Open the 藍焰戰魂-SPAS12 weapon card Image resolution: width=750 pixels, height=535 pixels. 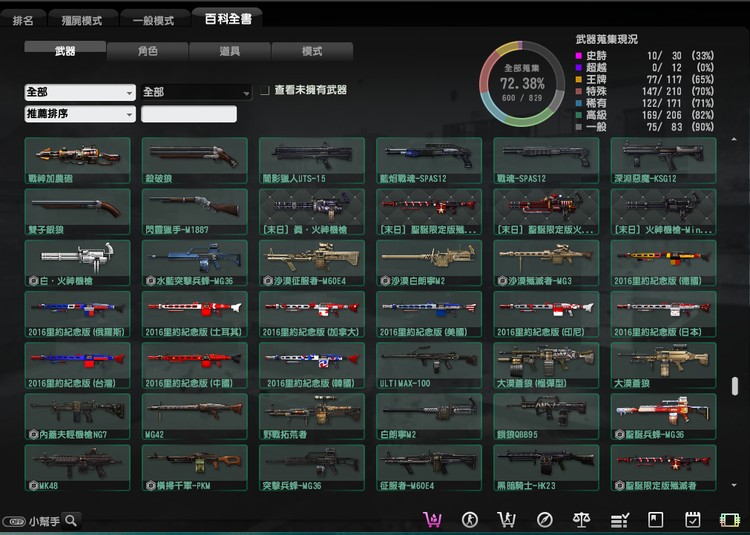tap(429, 161)
